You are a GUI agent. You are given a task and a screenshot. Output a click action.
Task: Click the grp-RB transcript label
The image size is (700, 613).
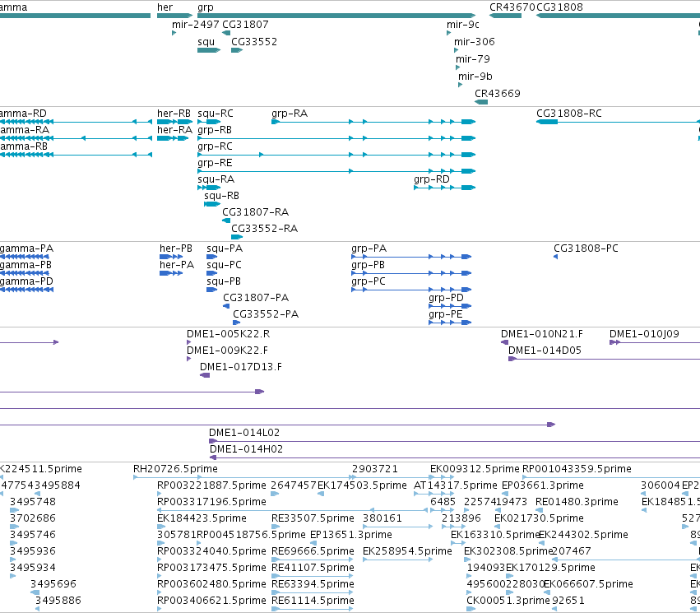tap(215, 130)
